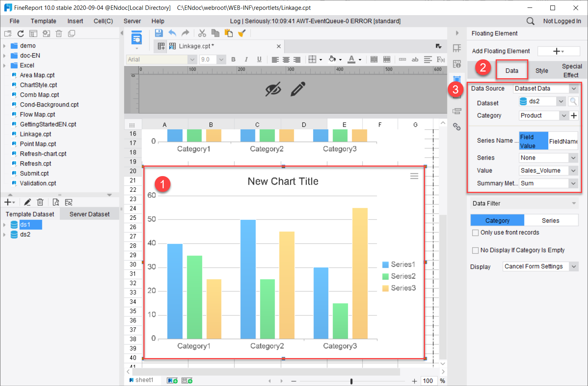The height and width of the screenshot is (386, 588).
Task: Expand the ds2 dataset node
Action: (4, 235)
